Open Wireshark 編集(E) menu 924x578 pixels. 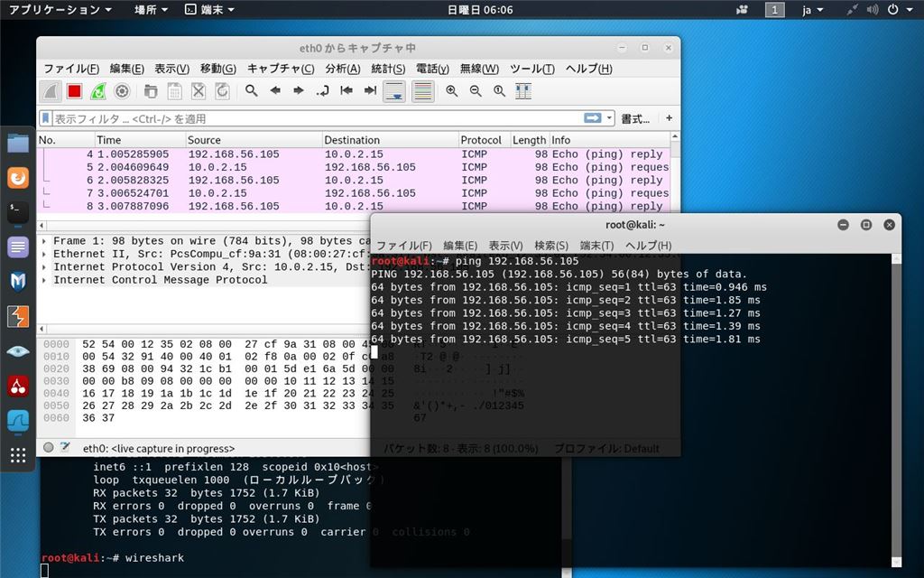pyautogui.click(x=126, y=69)
